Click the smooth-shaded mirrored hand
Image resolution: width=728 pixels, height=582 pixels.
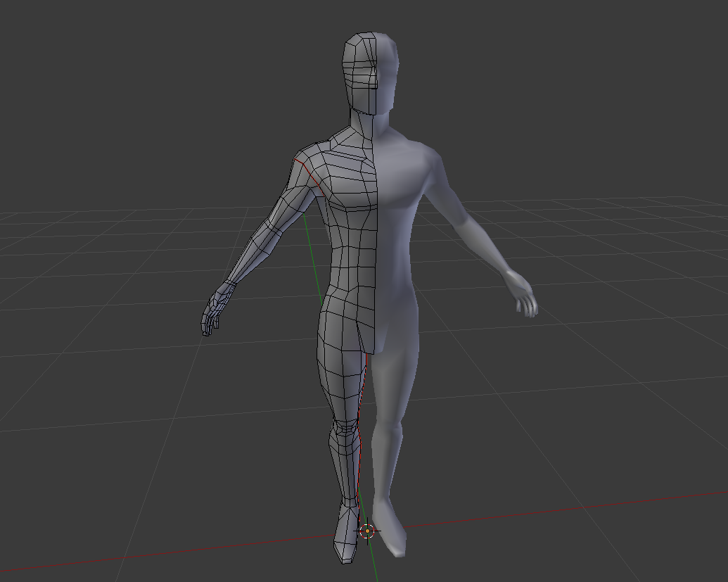[x=521, y=293]
